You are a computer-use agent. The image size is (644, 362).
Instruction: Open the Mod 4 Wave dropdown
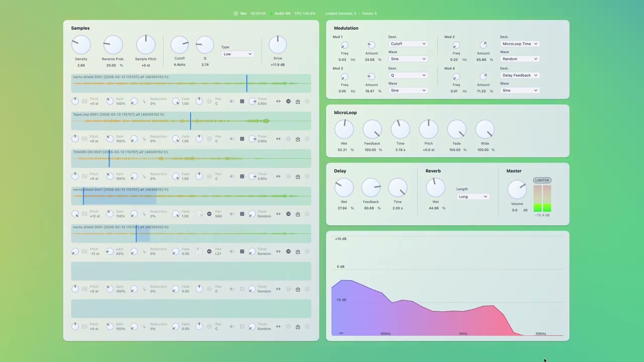coord(520,90)
